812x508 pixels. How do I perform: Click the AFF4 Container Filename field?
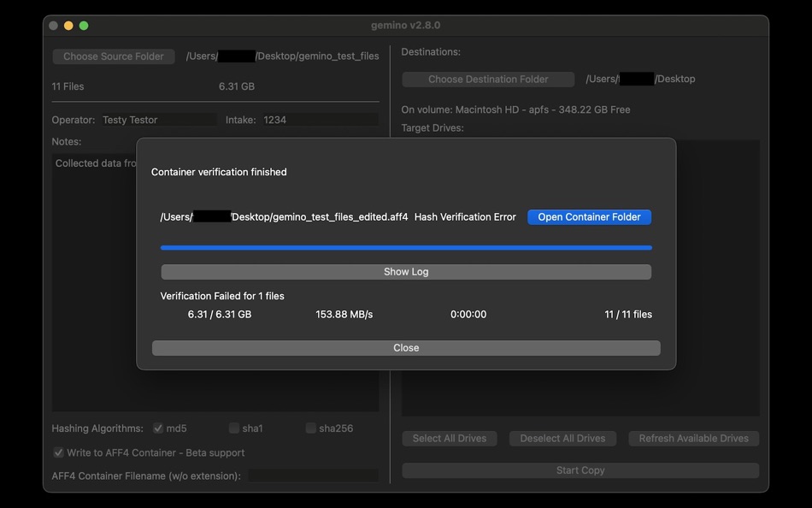pyautogui.click(x=313, y=476)
